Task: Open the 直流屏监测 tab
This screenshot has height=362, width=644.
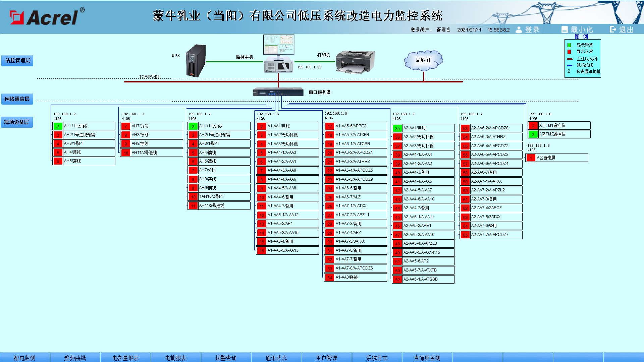Action: [x=427, y=358]
